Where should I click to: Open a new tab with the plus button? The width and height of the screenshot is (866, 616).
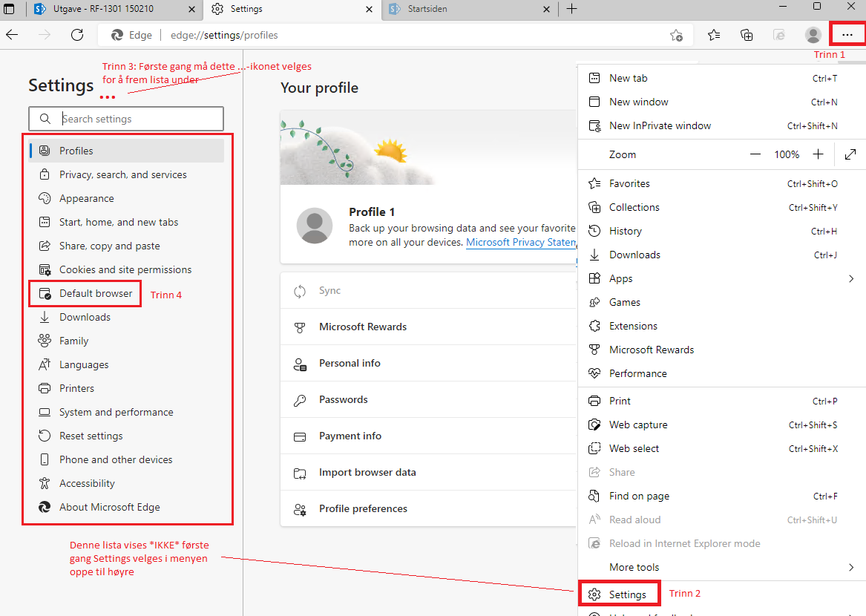coord(571,9)
